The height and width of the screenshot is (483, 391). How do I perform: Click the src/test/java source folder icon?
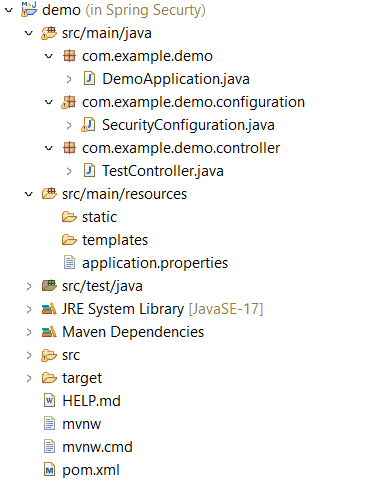49,286
